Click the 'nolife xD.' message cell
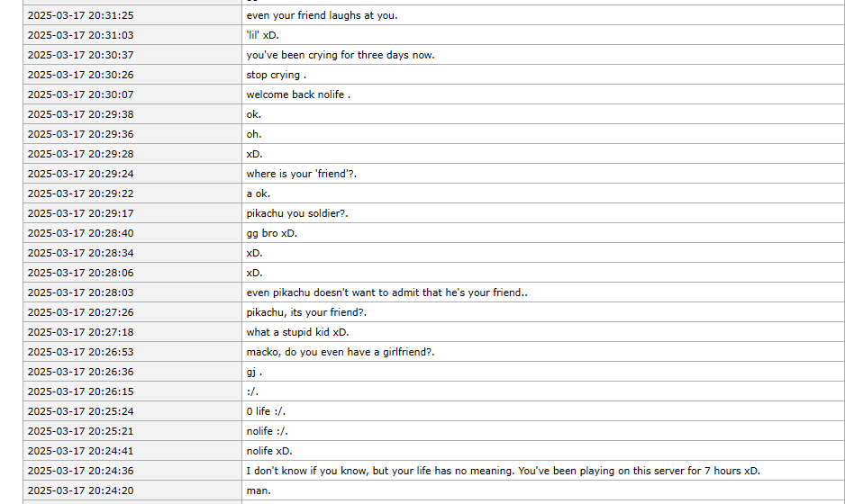This screenshot has height=504, width=845. click(269, 451)
